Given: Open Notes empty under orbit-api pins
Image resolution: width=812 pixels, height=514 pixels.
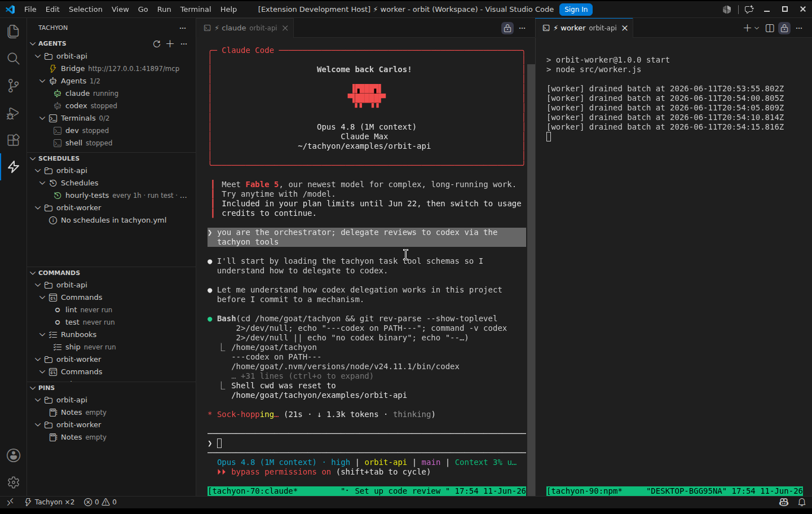Looking at the screenshot, I should [112, 412].
